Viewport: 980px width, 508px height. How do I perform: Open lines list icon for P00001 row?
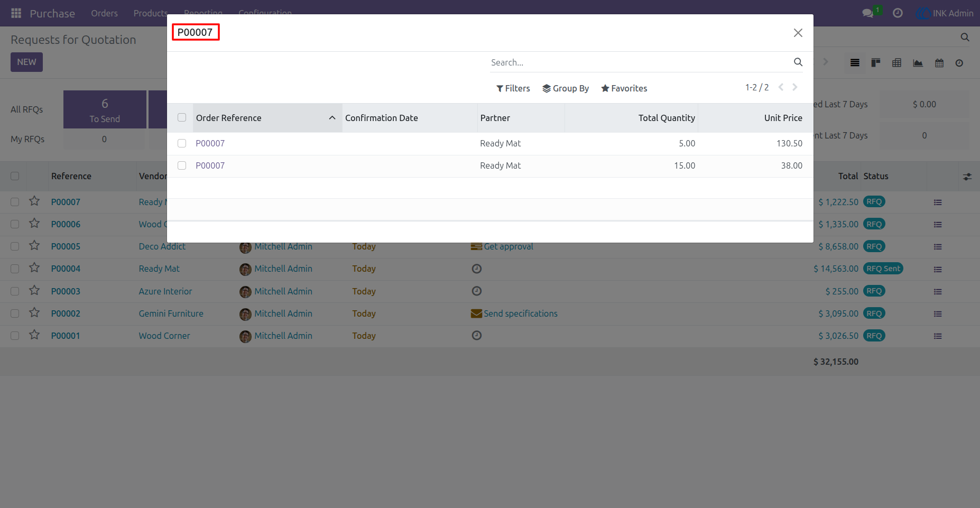(938, 336)
